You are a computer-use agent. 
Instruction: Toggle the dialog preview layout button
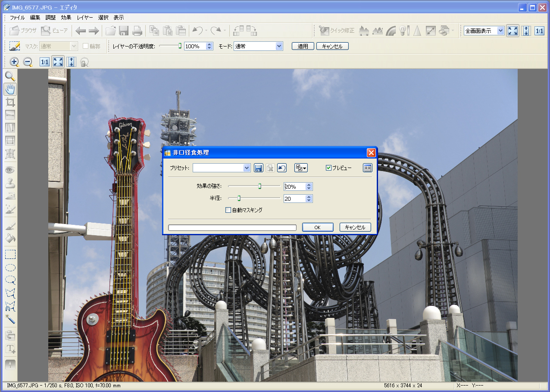pyautogui.click(x=367, y=168)
